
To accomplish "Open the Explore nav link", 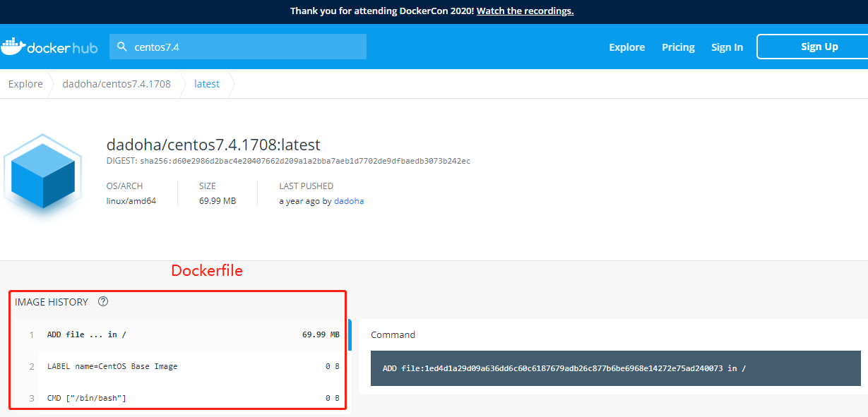I will (x=626, y=47).
